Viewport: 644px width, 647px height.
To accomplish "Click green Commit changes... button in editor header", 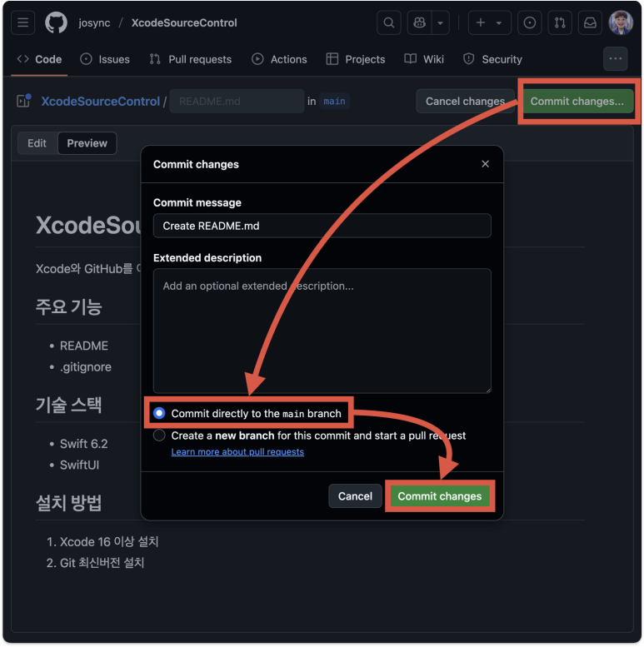I will (577, 101).
